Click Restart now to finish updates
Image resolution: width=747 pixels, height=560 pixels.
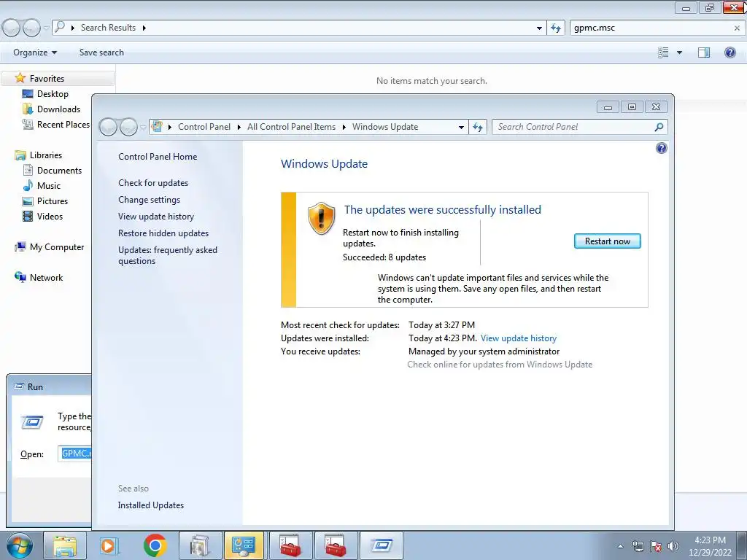click(607, 241)
